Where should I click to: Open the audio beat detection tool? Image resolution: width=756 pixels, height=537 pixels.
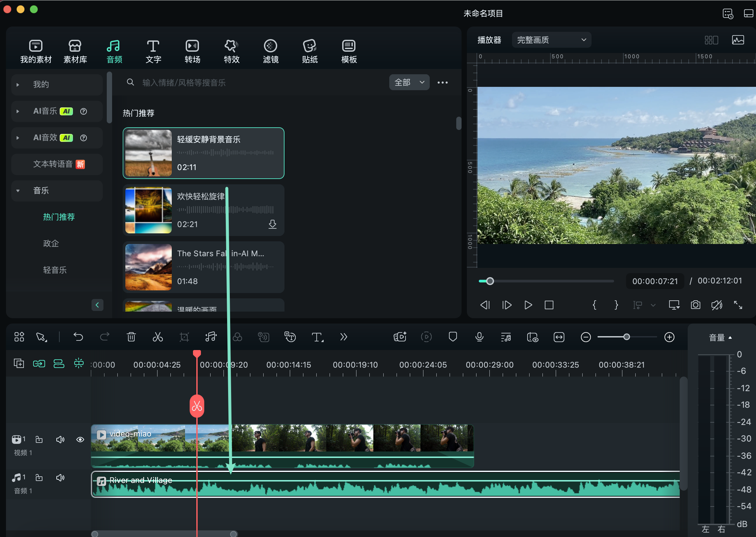click(211, 337)
